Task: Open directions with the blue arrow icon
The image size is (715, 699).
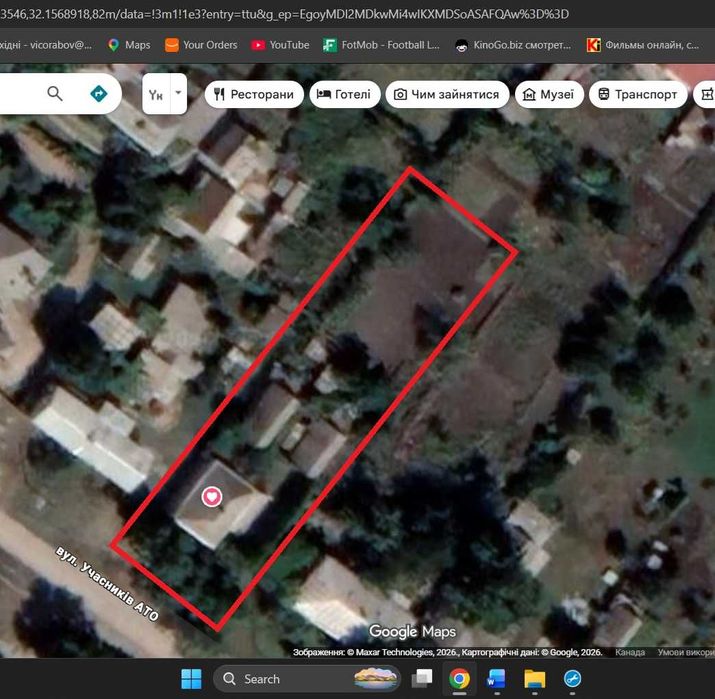Action: (x=98, y=93)
